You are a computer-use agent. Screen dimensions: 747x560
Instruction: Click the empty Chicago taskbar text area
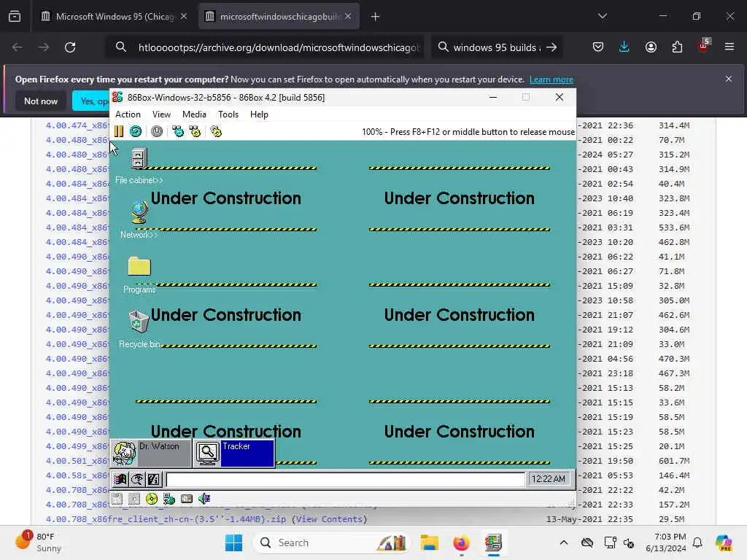(345, 480)
